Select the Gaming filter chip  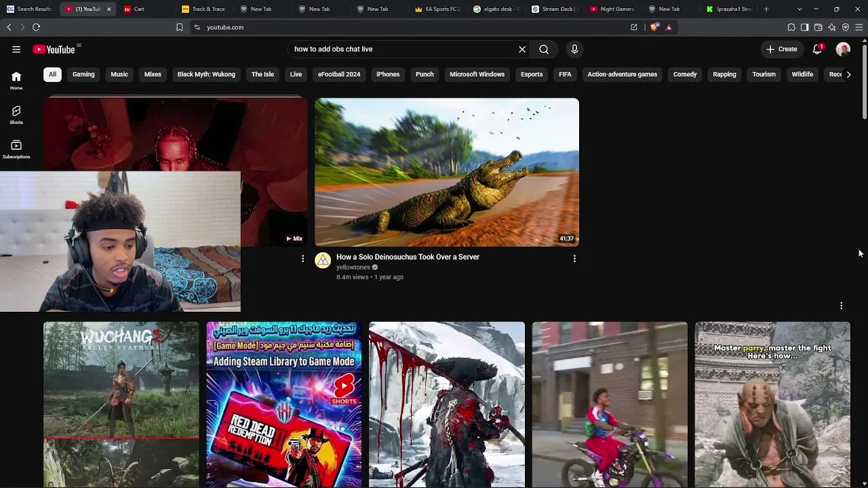[83, 74]
